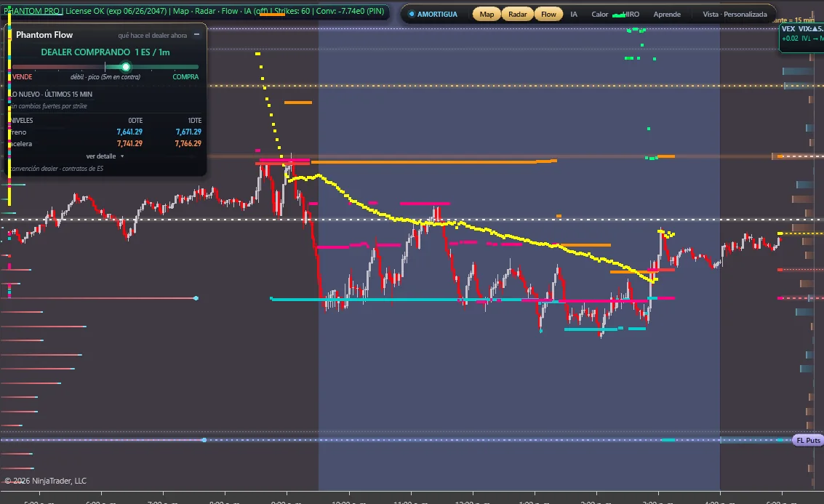Toggle the Radar overlay pill
This screenshot has height=504, width=824.
point(518,15)
